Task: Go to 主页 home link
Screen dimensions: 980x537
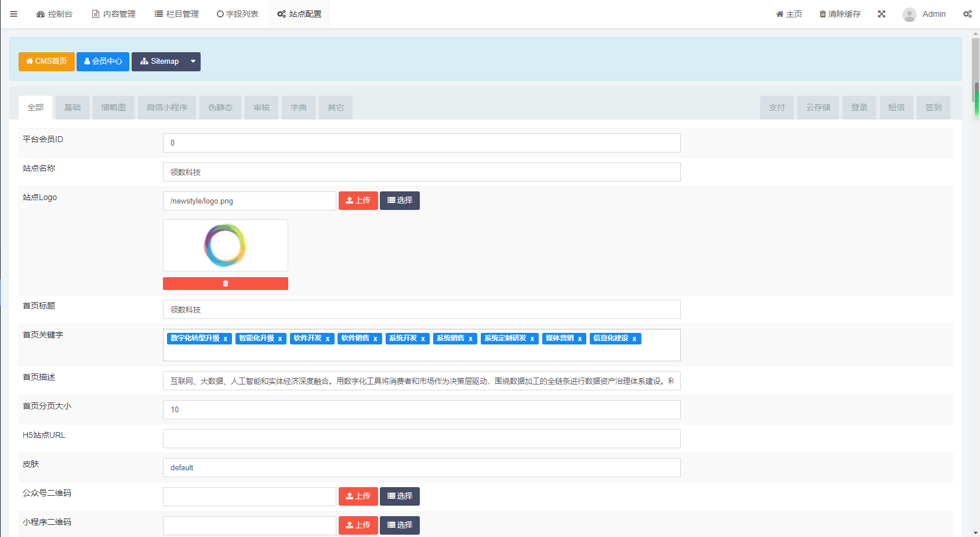Action: coord(789,14)
